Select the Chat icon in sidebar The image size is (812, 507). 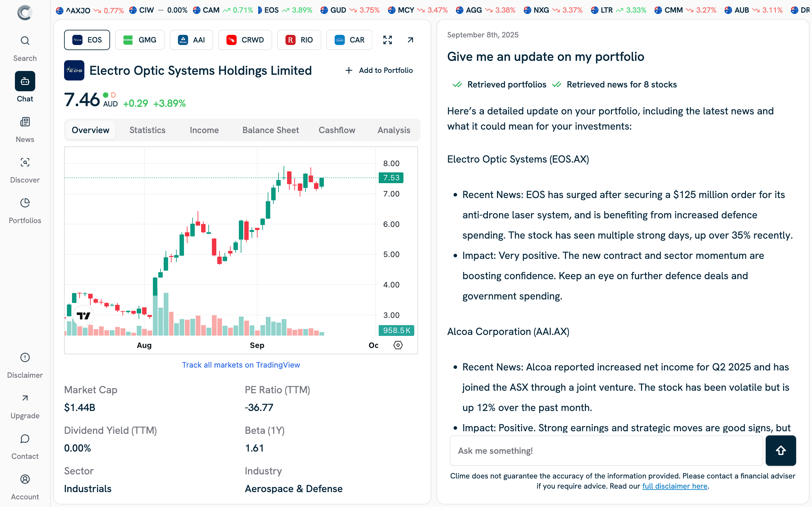pyautogui.click(x=25, y=81)
